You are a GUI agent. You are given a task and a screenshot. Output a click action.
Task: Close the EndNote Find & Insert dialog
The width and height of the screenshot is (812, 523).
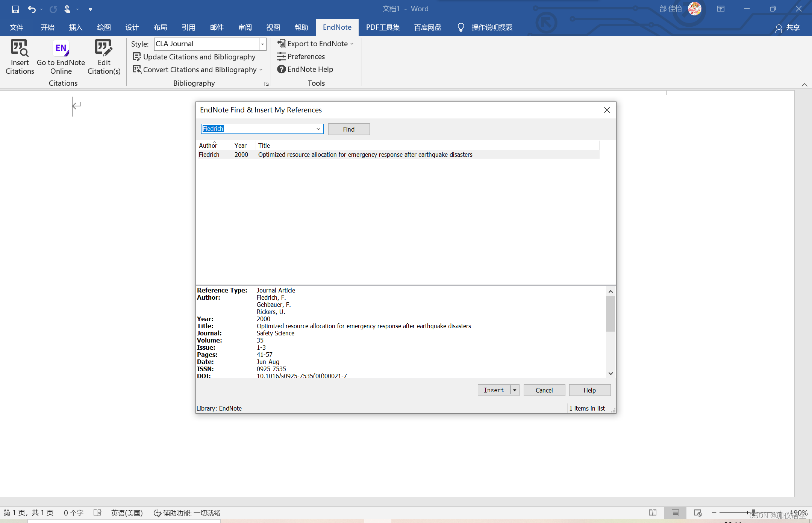(607, 110)
